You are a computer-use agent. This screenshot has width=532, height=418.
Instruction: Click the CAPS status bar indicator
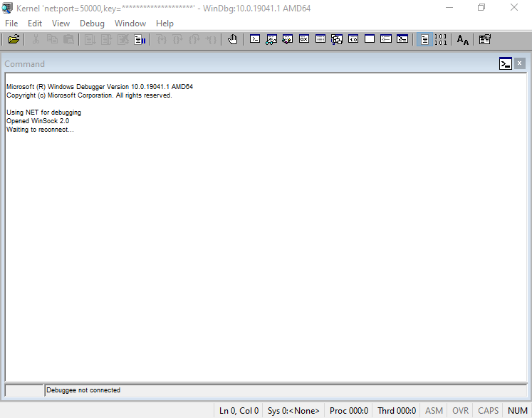point(489,411)
